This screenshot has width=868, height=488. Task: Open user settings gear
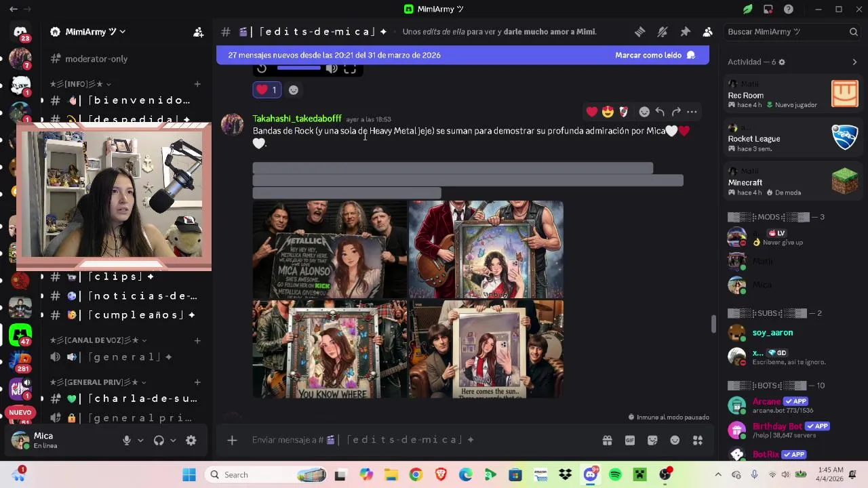pos(191,441)
